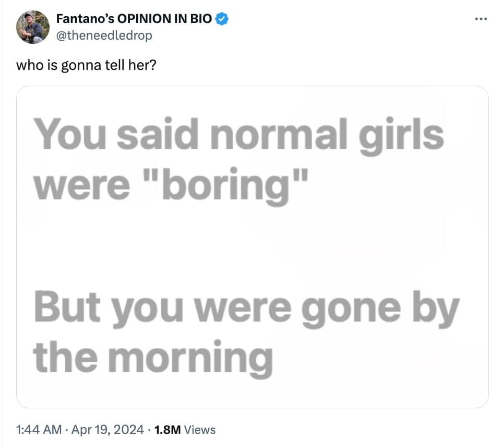Open the profile avatar photo
The image size is (502, 448).
coord(33,27)
